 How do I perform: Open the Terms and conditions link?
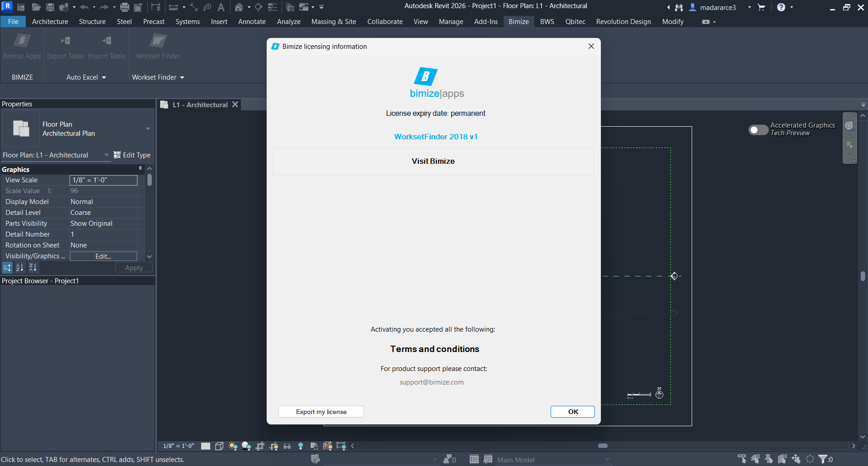(434, 349)
